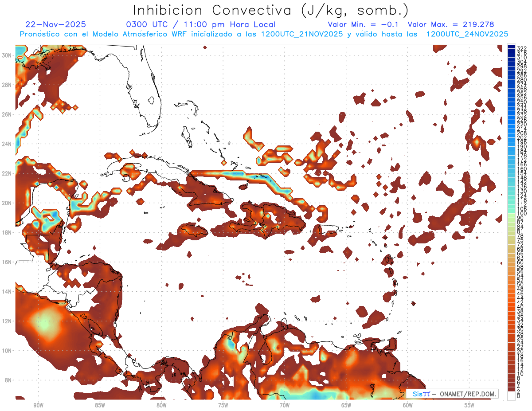The image size is (532, 411).
Task: Select the date '22-Nov-2025'
Action: tap(56, 24)
